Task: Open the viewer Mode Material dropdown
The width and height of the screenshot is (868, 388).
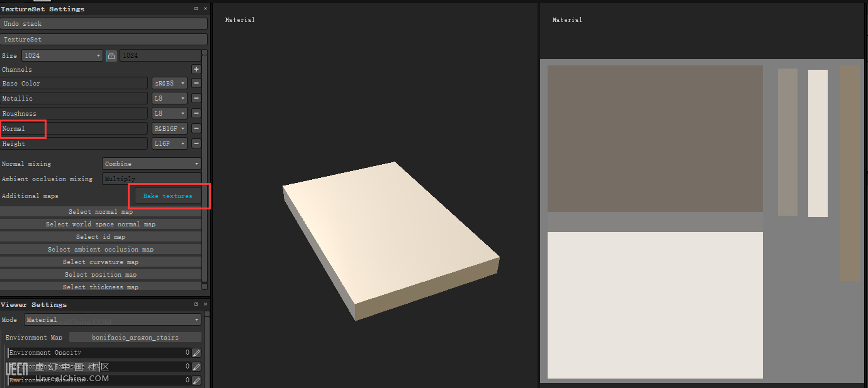Action: coord(112,319)
